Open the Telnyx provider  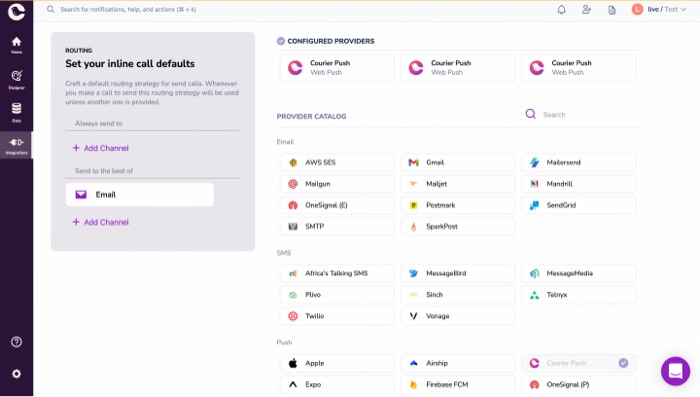pyautogui.click(x=579, y=295)
